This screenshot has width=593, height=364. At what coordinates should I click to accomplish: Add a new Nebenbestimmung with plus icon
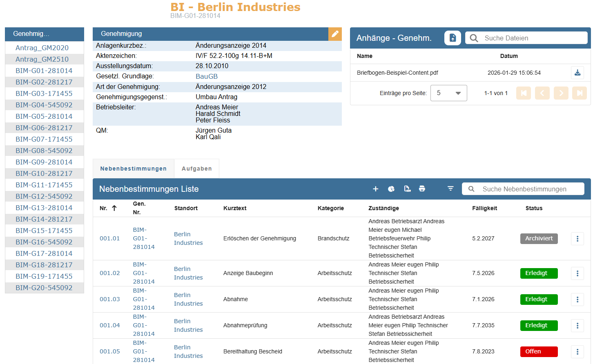(x=375, y=189)
